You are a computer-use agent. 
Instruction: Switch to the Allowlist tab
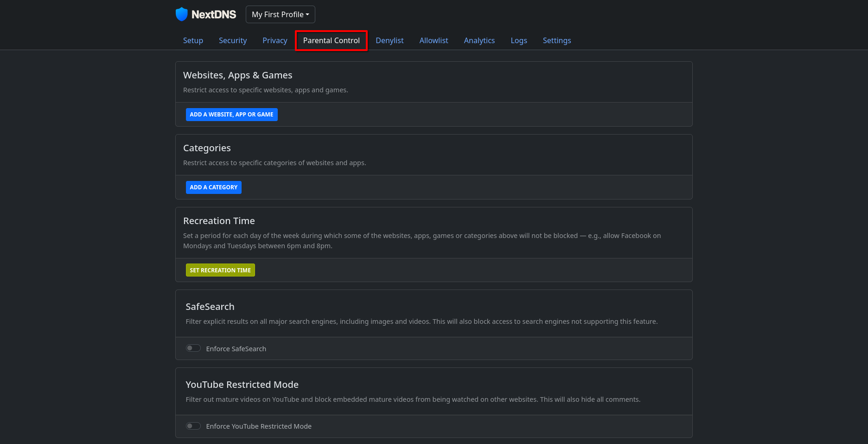pyautogui.click(x=434, y=40)
